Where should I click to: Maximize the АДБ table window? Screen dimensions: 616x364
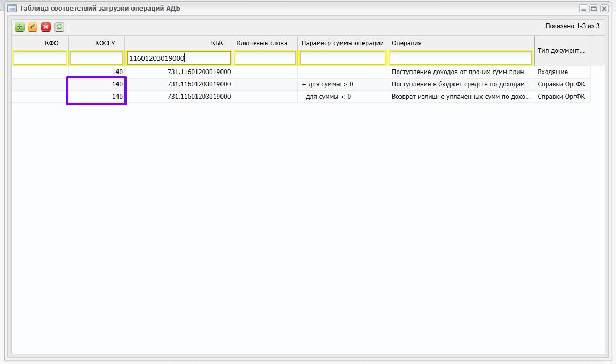point(594,9)
